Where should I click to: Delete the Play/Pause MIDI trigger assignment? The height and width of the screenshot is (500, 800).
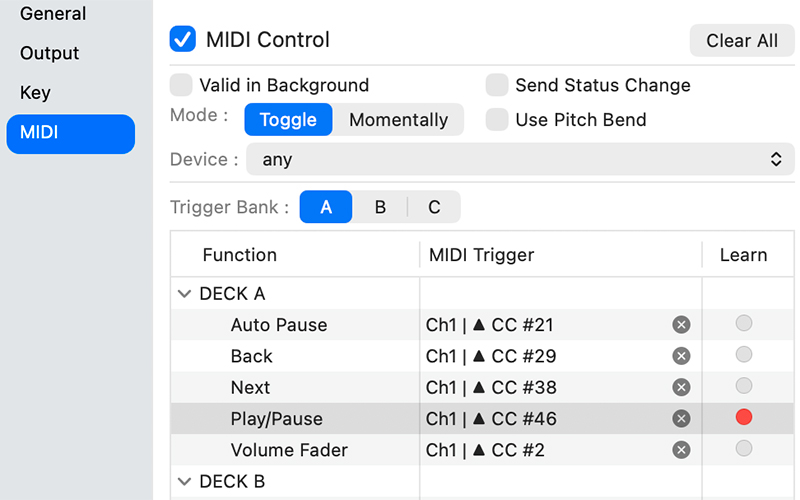click(681, 418)
